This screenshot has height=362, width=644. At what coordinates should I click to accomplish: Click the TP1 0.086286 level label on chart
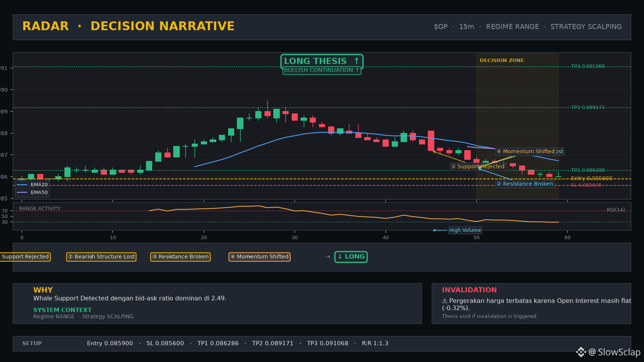588,170
